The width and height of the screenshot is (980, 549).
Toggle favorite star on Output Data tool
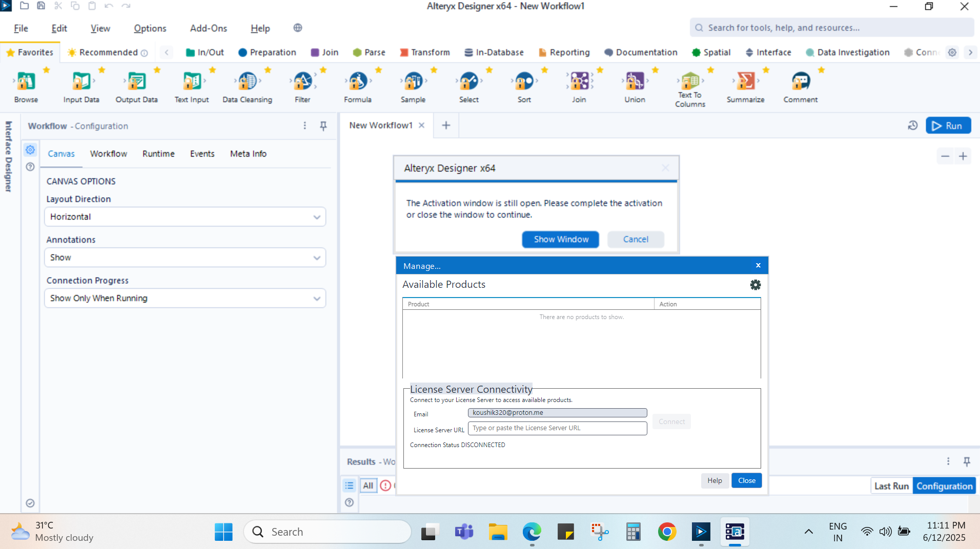tap(157, 70)
